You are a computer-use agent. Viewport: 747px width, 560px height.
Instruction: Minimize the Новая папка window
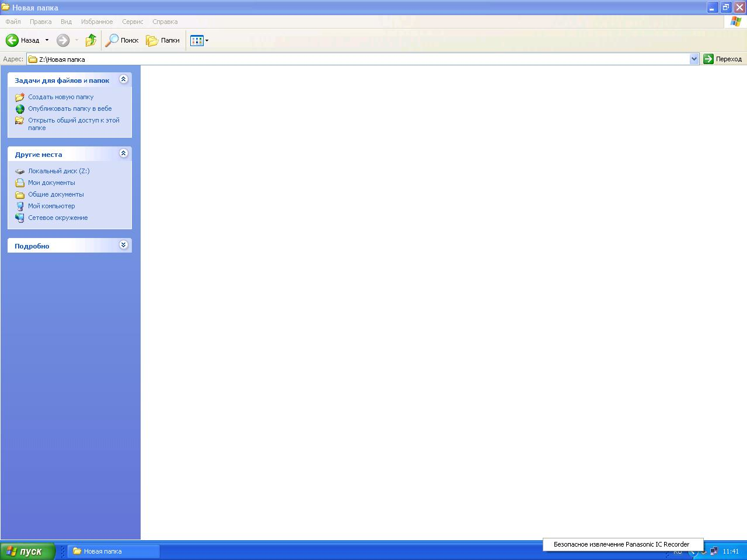pos(712,8)
